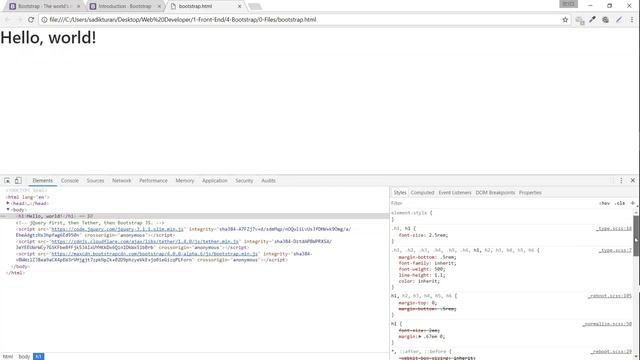This screenshot has width=640, height=360.
Task: Select the jQuery first comment node
Action: [x=90, y=223]
